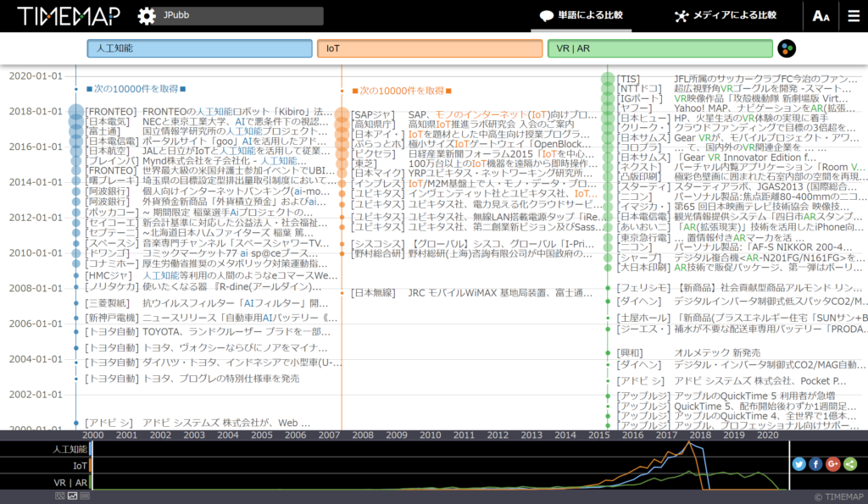
Task: Open the TIS JFL soccer club article
Action: (737, 79)
